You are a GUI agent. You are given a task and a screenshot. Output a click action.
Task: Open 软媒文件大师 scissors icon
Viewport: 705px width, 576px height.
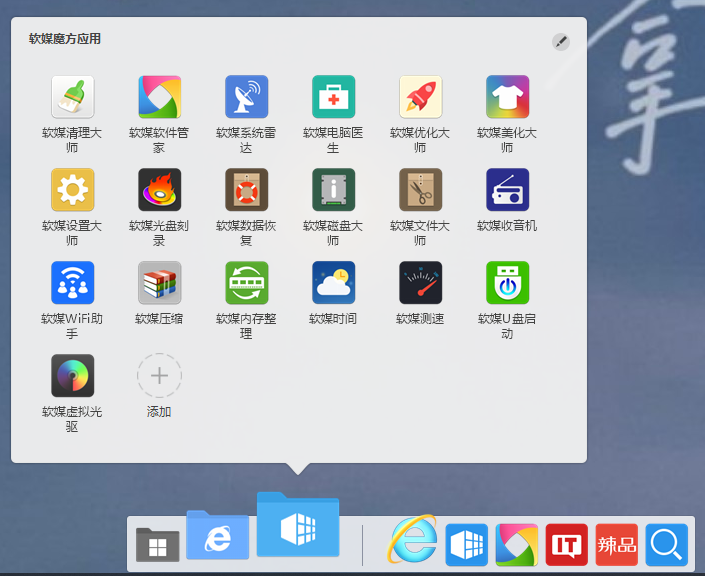pyautogui.click(x=420, y=189)
